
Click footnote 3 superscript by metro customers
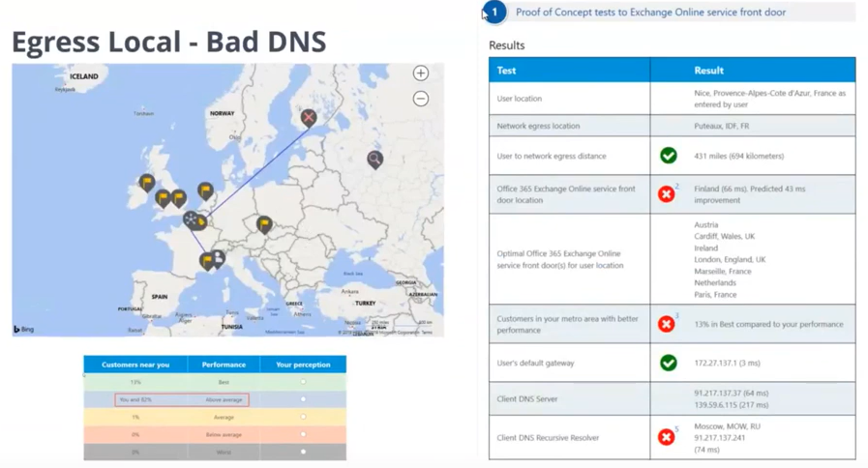676,316
